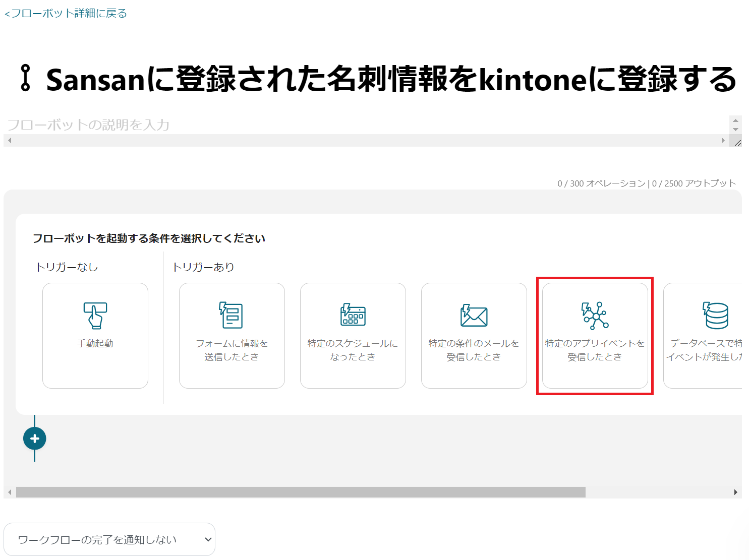749x560 pixels.
Task: Click the オペレーション / アウトプット usage counter
Action: point(647,183)
